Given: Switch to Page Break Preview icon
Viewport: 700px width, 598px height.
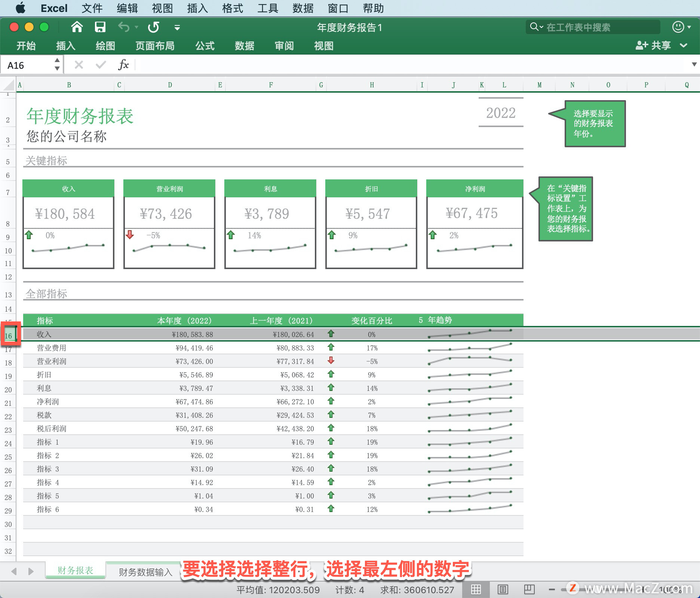Looking at the screenshot, I should (x=529, y=589).
